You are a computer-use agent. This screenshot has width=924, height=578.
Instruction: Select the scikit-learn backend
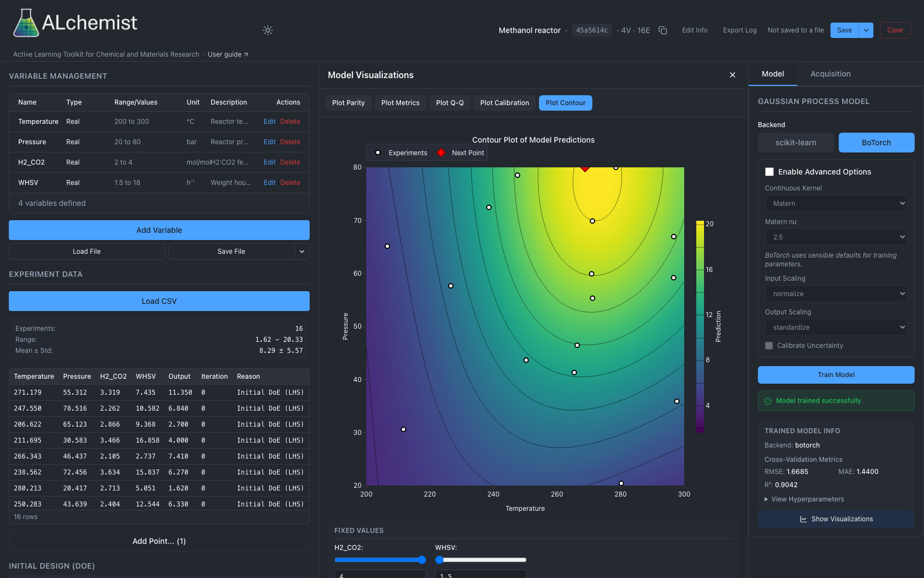[796, 143]
